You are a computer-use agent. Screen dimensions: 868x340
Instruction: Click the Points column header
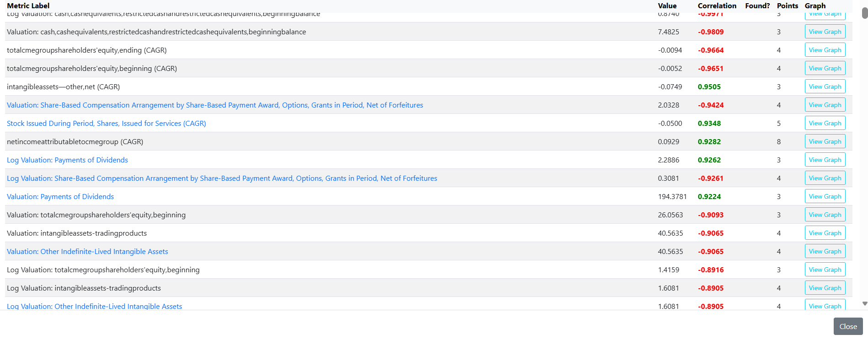(x=787, y=6)
